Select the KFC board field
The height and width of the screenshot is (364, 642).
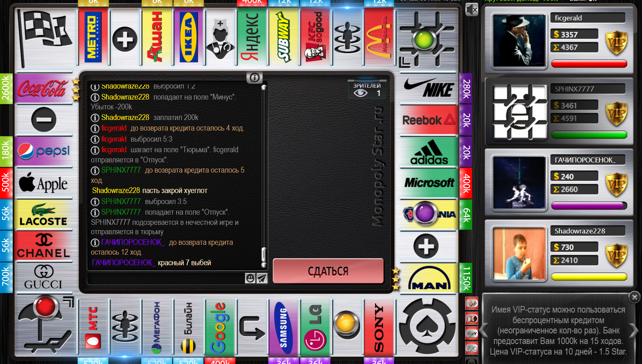pyautogui.click(x=315, y=37)
